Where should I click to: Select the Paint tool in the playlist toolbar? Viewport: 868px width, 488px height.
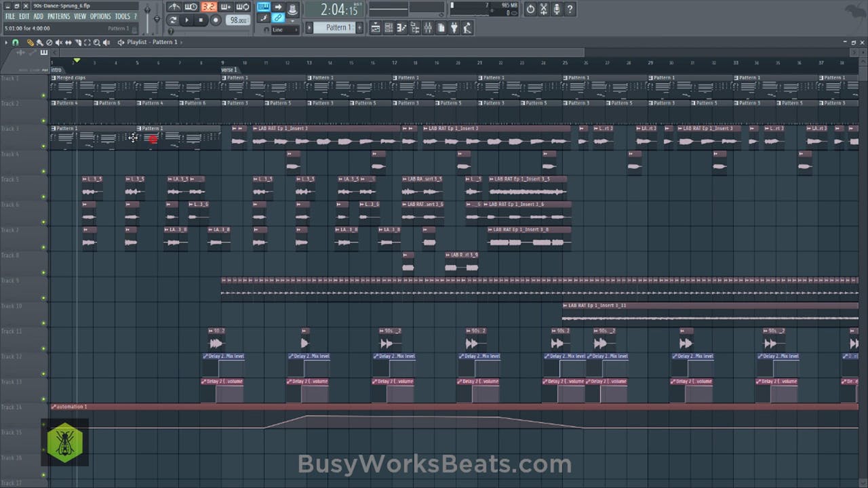pos(39,42)
